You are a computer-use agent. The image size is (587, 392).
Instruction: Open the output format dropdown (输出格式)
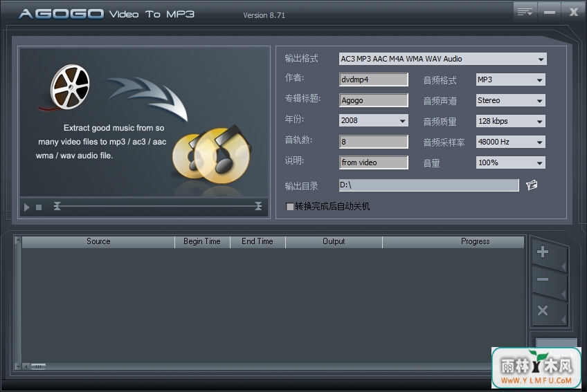tap(443, 59)
